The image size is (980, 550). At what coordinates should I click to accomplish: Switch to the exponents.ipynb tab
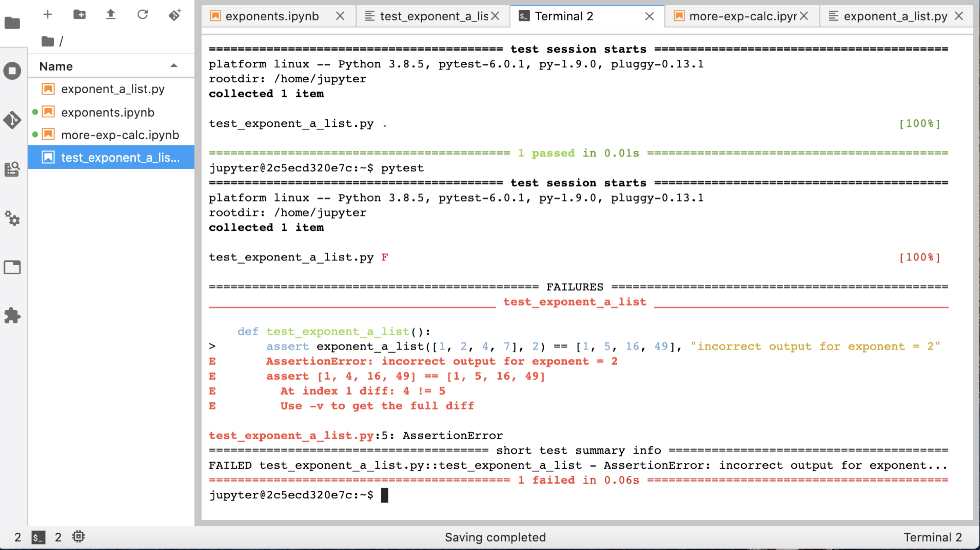coord(272,16)
